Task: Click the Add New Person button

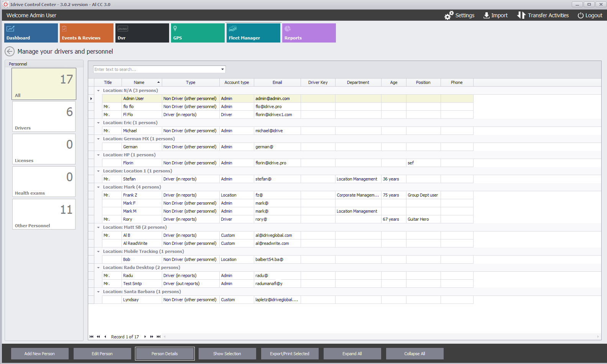Action: [x=39, y=354]
